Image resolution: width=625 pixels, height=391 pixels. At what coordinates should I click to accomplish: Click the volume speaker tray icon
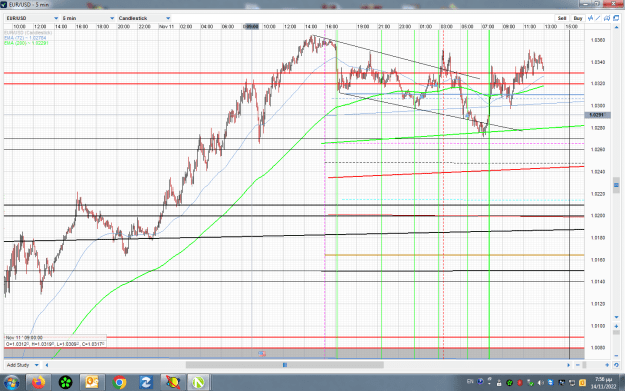pyautogui.click(x=541, y=383)
